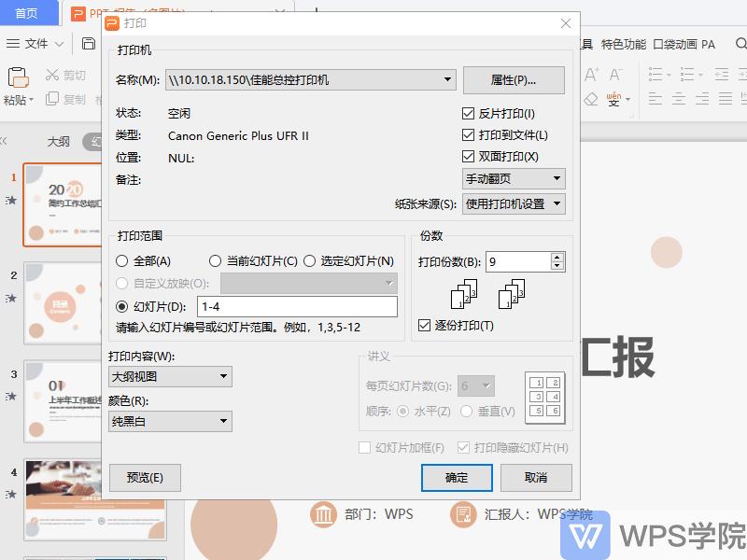Open the printer name dropdown

pos(448,79)
